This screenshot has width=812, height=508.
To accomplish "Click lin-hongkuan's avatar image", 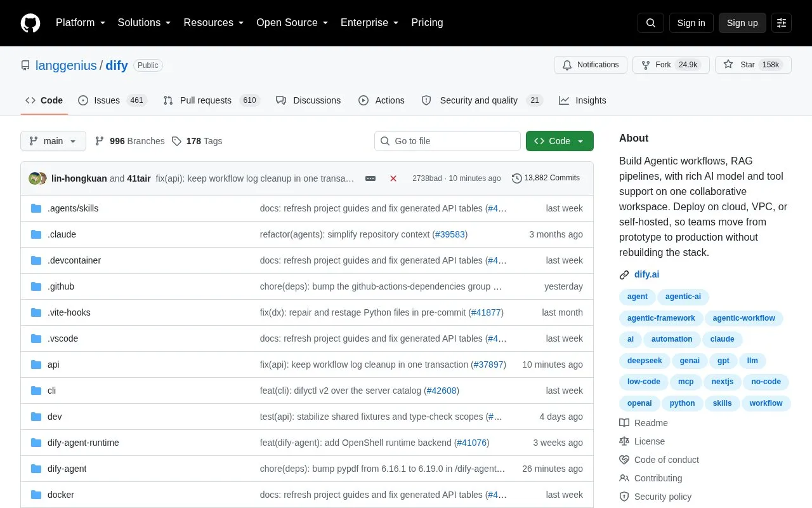I will coord(34,178).
